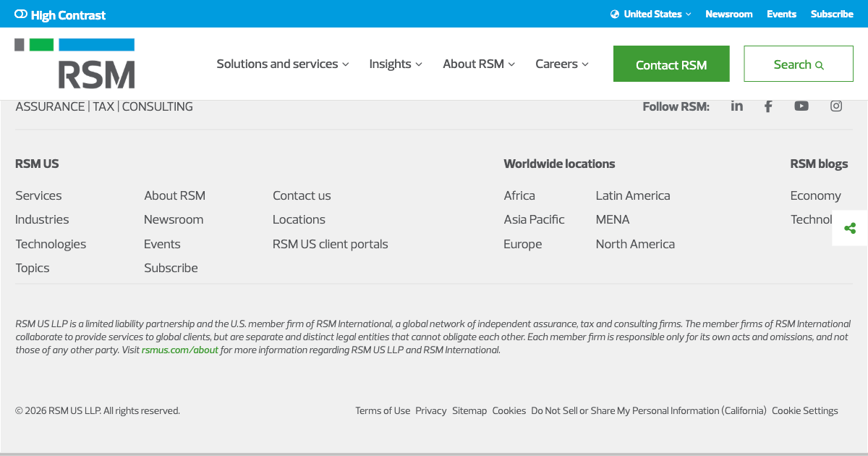The height and width of the screenshot is (456, 868).
Task: Open the Technologies footer link
Action: click(51, 244)
